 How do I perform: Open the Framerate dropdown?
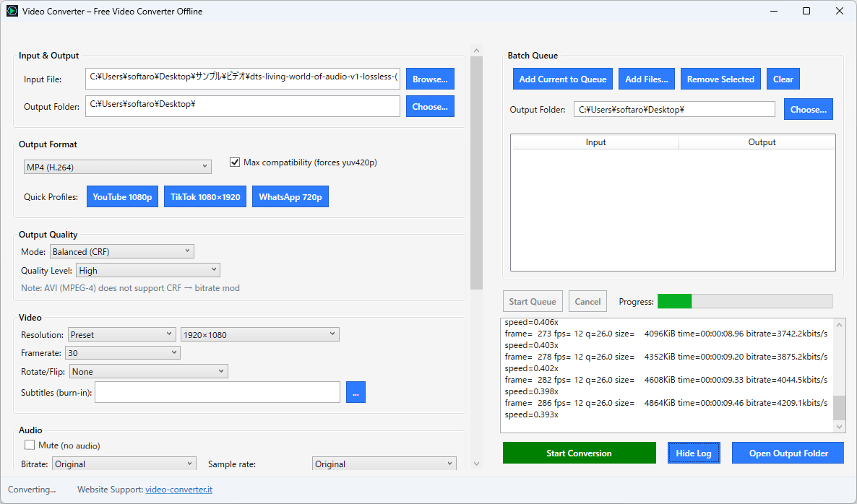point(122,353)
